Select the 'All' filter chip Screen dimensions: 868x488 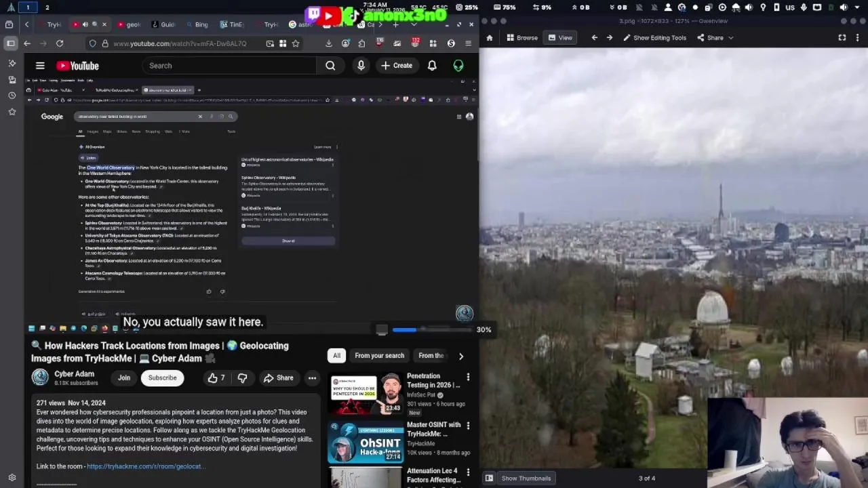[x=336, y=356]
